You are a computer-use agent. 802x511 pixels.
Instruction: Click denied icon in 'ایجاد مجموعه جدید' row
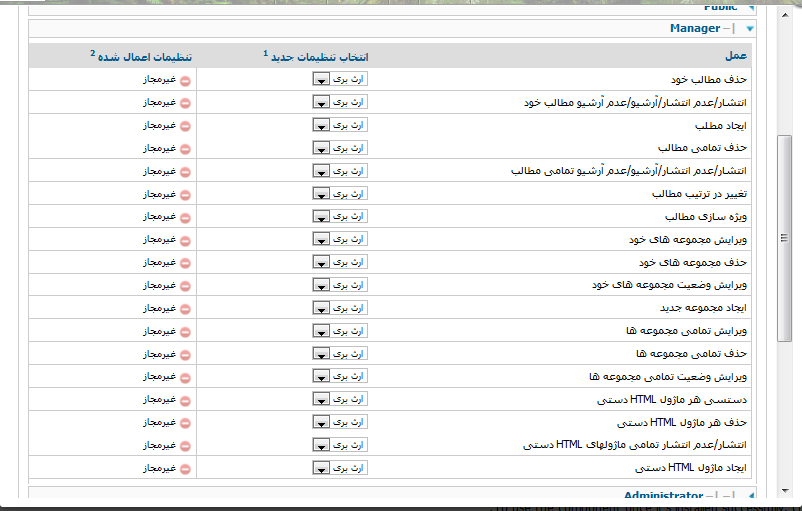tap(185, 308)
